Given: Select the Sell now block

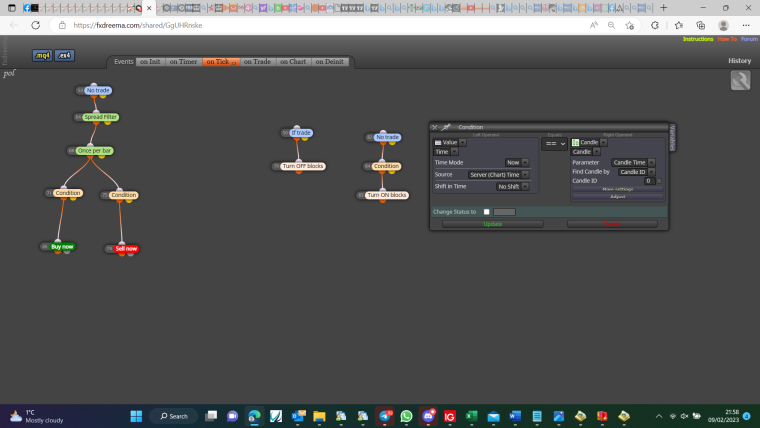Looking at the screenshot, I should (126, 249).
